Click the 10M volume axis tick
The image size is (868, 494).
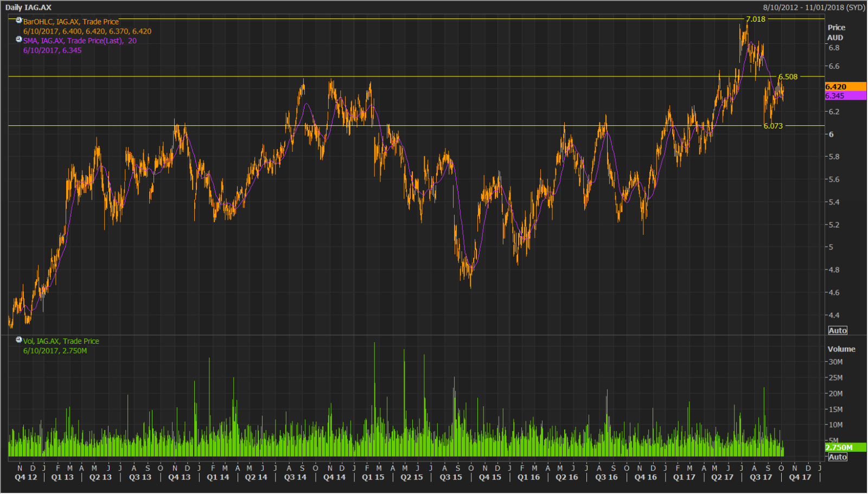[835, 425]
